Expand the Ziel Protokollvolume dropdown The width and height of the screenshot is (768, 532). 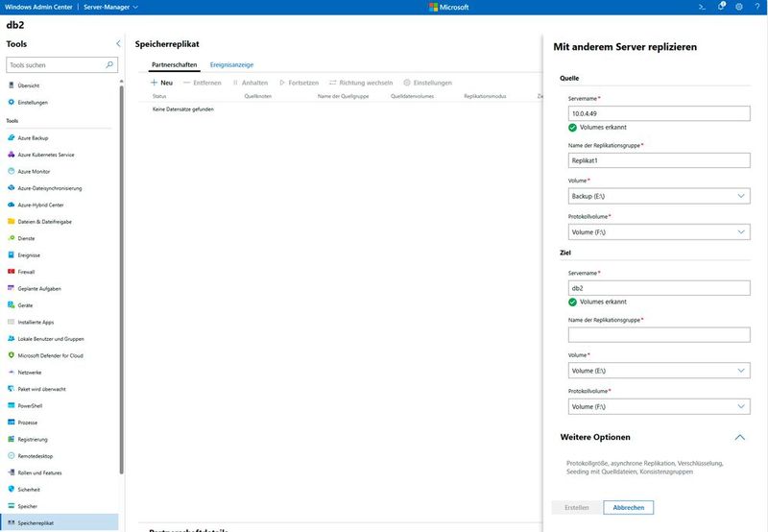click(659, 406)
